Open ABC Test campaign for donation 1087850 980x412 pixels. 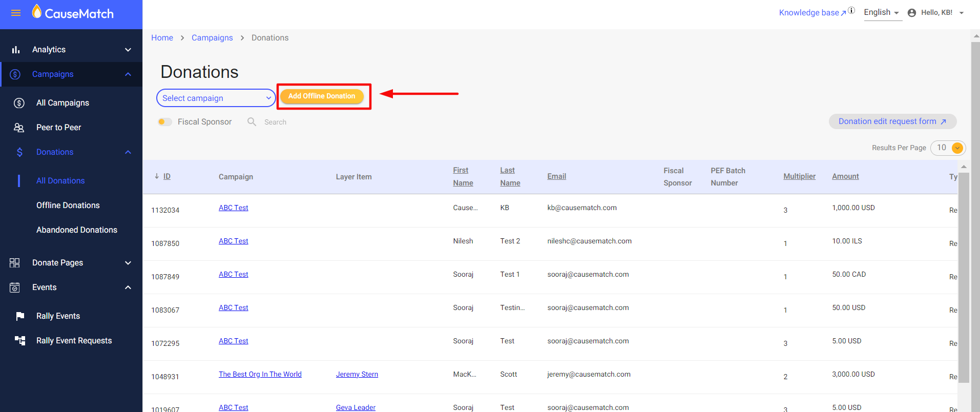click(233, 241)
